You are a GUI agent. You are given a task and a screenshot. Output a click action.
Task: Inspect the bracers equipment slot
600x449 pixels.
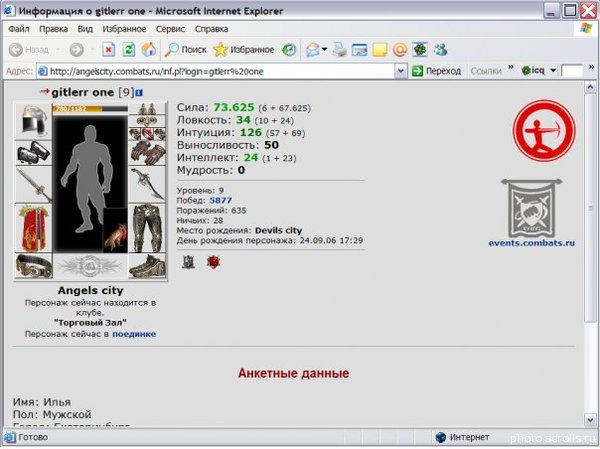pyautogui.click(x=34, y=152)
